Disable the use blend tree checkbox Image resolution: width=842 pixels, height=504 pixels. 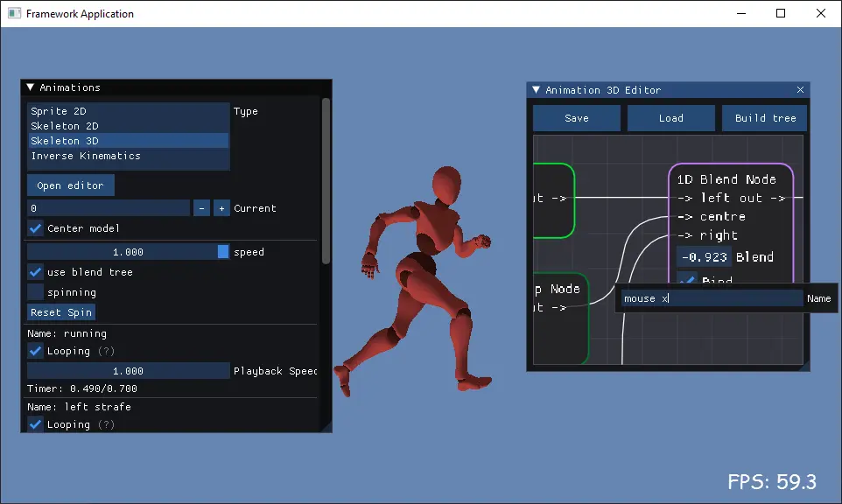pyautogui.click(x=35, y=272)
